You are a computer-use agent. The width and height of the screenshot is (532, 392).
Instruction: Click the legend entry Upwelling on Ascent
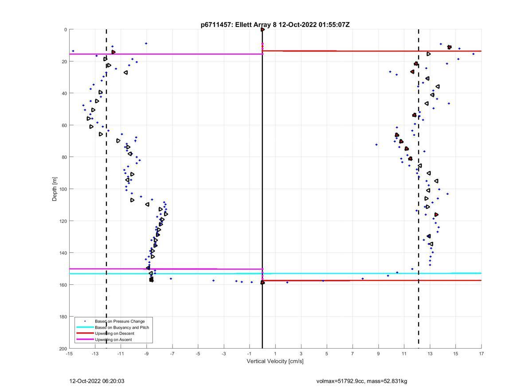click(x=113, y=339)
